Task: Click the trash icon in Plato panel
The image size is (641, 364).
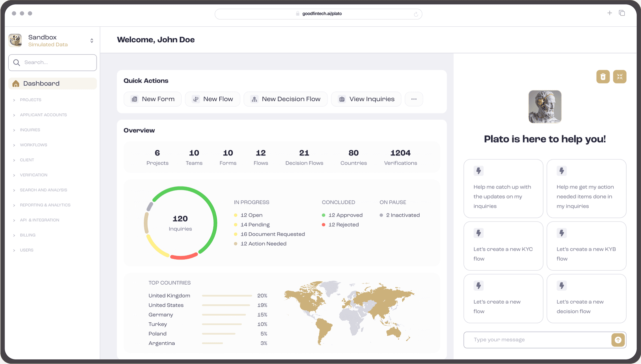Action: [x=603, y=77]
